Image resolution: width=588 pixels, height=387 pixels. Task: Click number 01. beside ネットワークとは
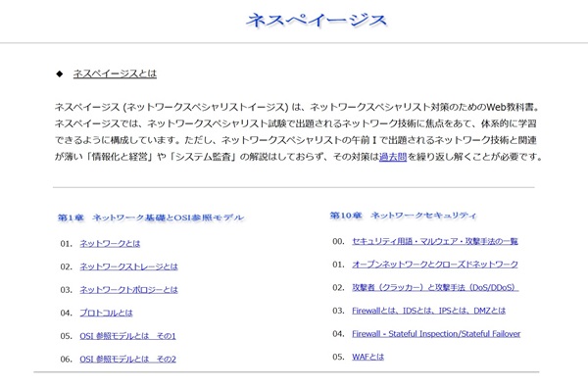pyautogui.click(x=67, y=244)
